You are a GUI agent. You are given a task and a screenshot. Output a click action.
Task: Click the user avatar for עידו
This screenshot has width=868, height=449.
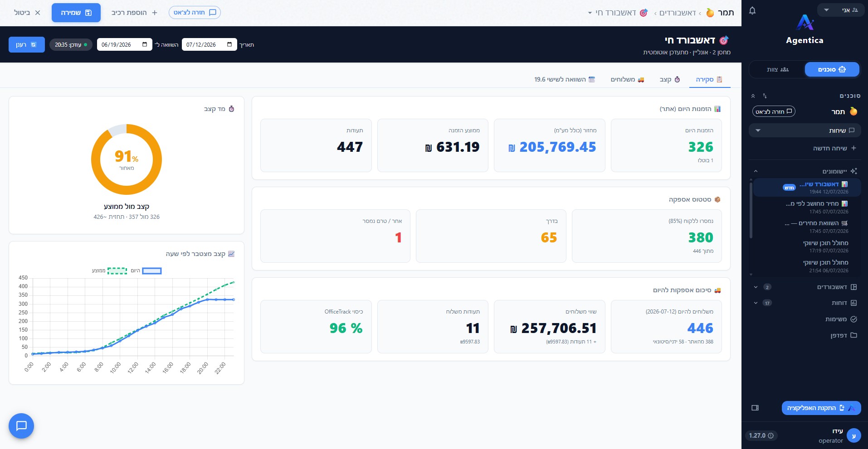click(853, 435)
